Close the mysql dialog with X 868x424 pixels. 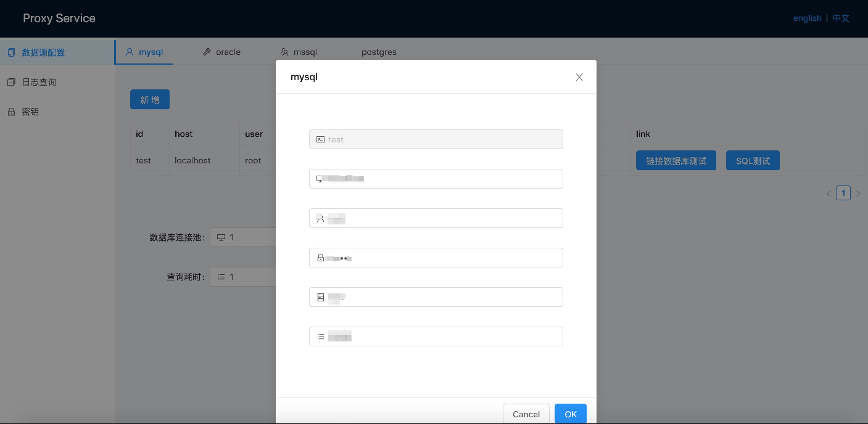579,77
